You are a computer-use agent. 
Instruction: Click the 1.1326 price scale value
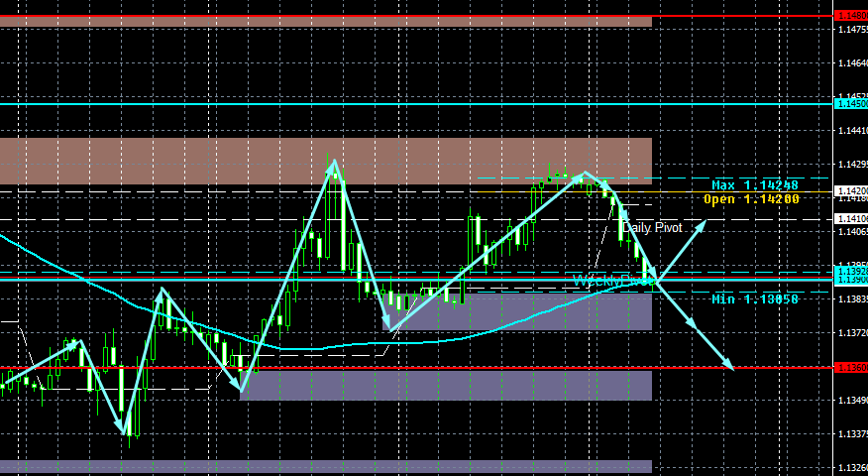(x=853, y=468)
